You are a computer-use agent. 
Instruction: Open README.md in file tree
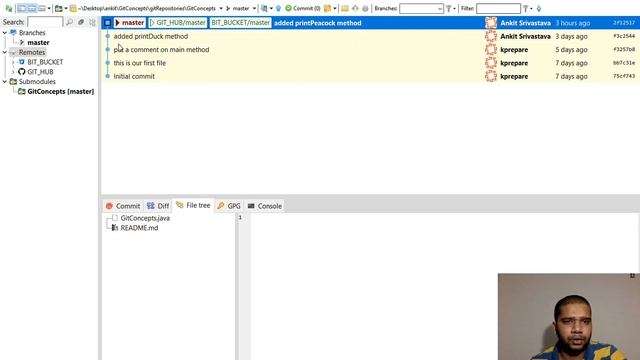click(x=139, y=228)
